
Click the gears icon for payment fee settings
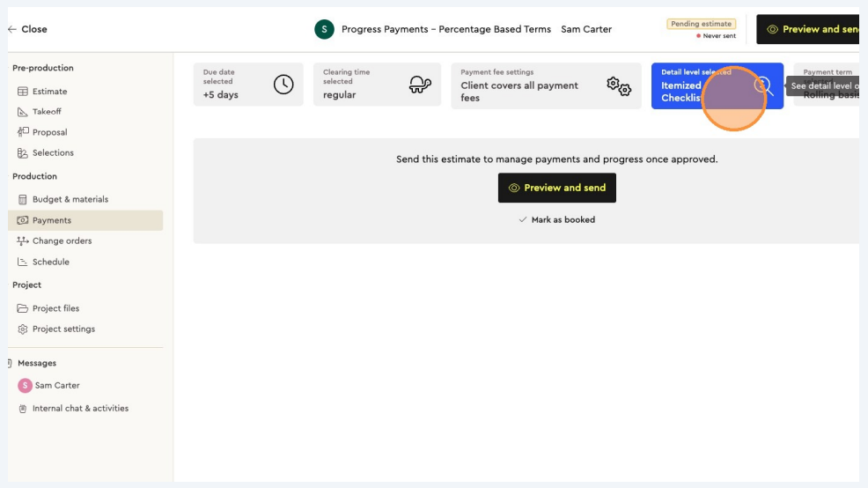pyautogui.click(x=619, y=85)
